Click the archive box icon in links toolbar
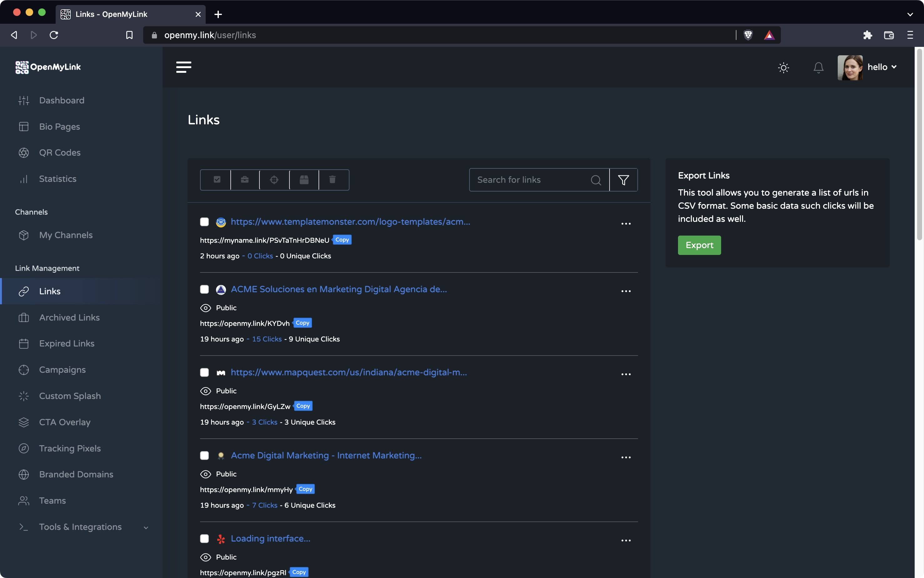Viewport: 924px width, 578px height. (x=304, y=180)
